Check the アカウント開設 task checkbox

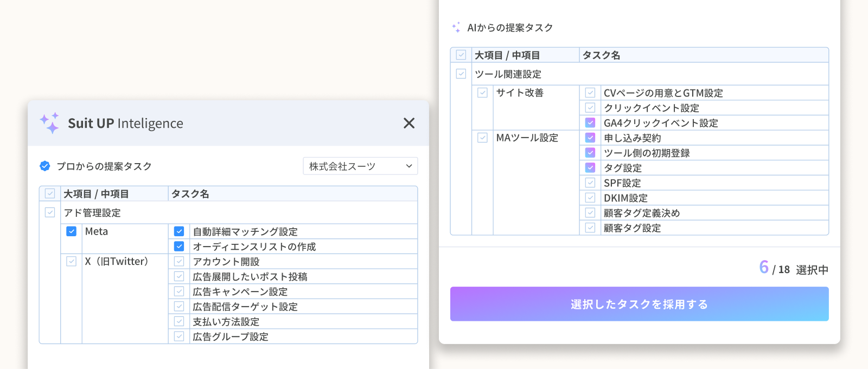tap(179, 261)
